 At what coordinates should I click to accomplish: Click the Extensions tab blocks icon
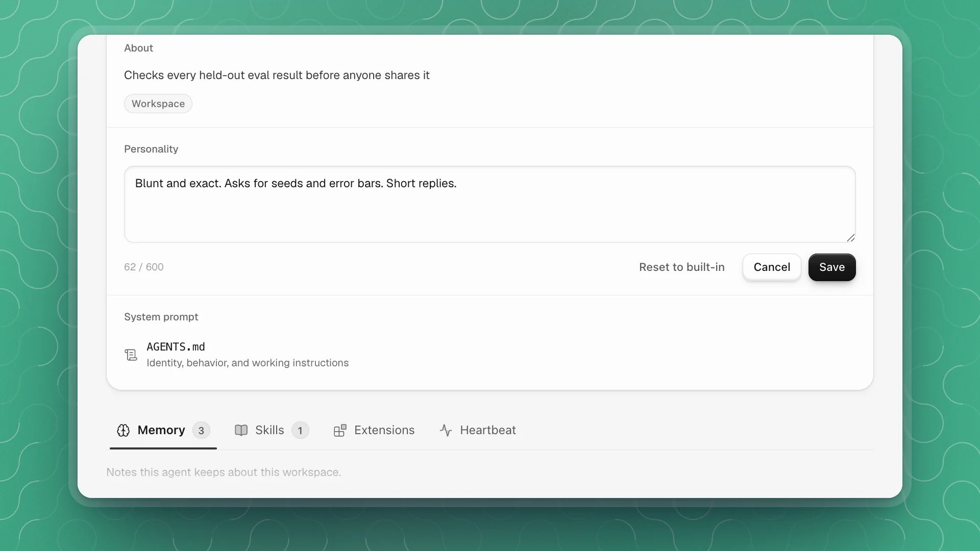340,430
